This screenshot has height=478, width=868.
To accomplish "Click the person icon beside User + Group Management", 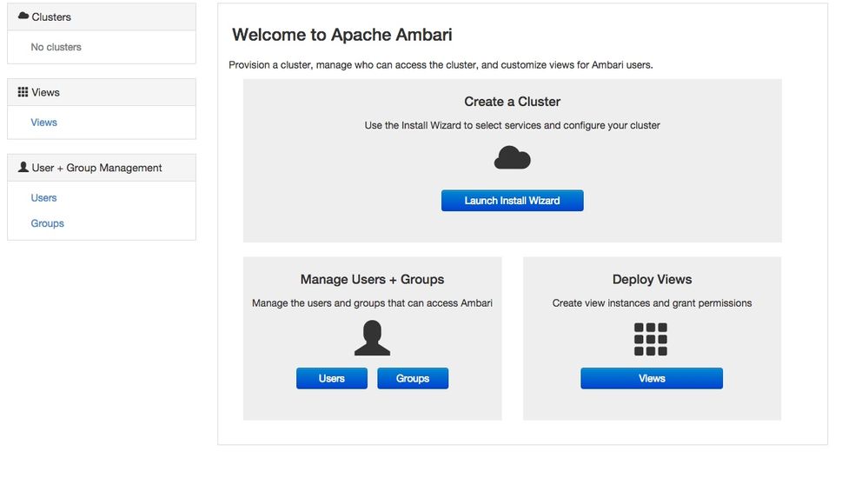I will [23, 167].
